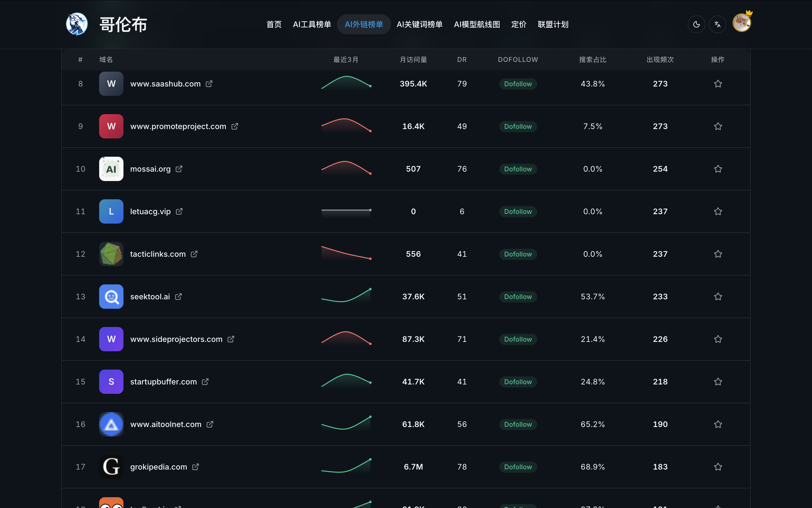
Task: Click the 395.4K monthly visits value
Action: 413,84
